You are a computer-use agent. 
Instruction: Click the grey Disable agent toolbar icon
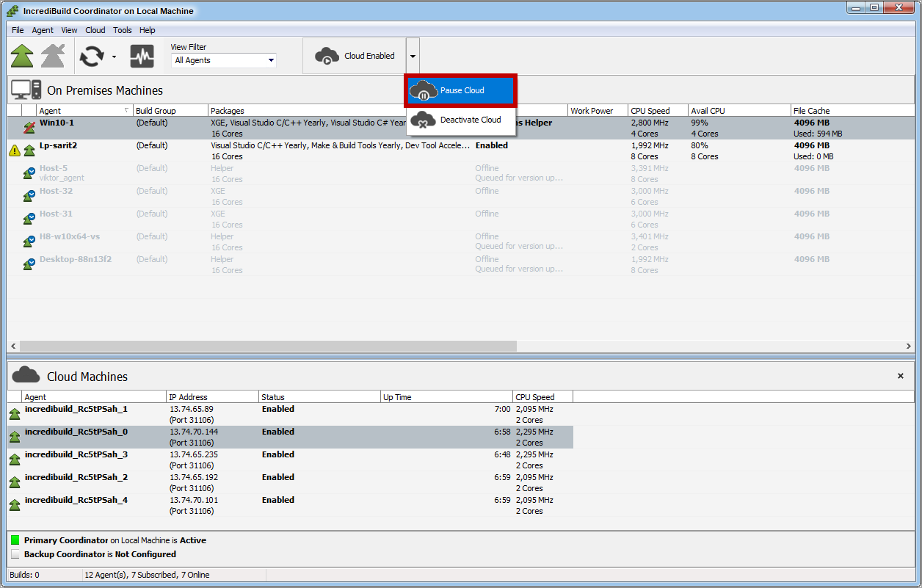pyautogui.click(x=53, y=56)
